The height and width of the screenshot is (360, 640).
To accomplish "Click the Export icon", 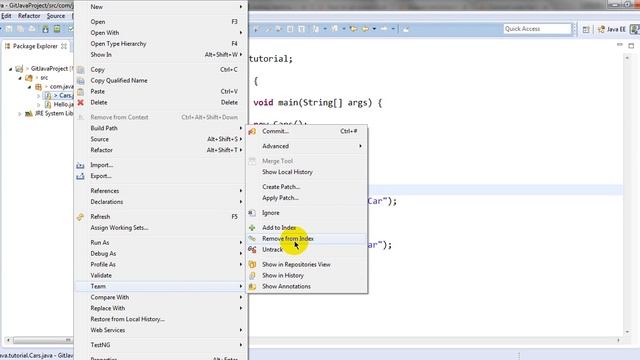I will point(80,176).
